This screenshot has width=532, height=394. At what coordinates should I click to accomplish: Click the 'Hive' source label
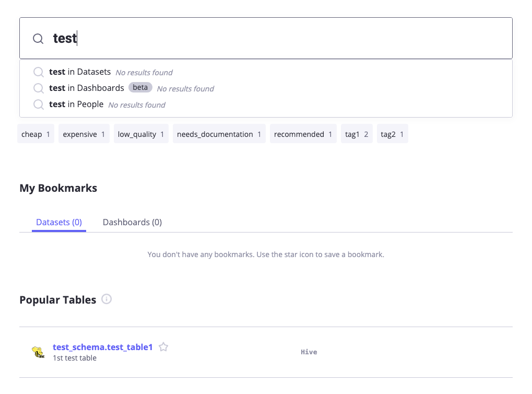click(x=309, y=352)
